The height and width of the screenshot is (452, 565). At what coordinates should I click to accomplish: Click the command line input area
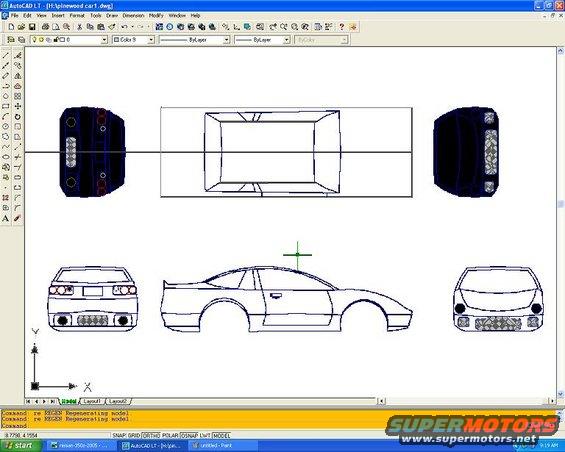click(x=277, y=426)
